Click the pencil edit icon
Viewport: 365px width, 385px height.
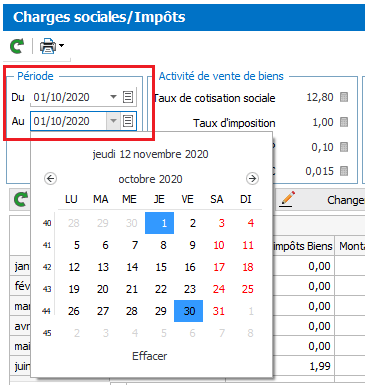[287, 199]
